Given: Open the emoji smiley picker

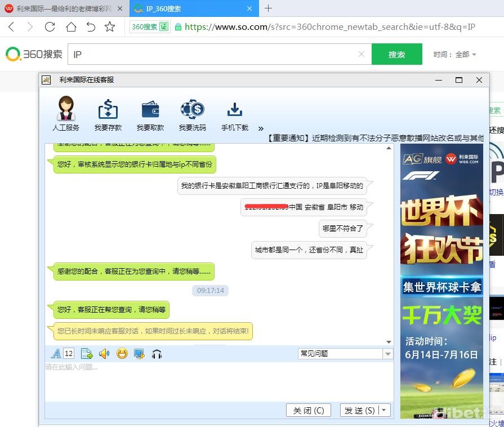Looking at the screenshot, I should coord(122,354).
